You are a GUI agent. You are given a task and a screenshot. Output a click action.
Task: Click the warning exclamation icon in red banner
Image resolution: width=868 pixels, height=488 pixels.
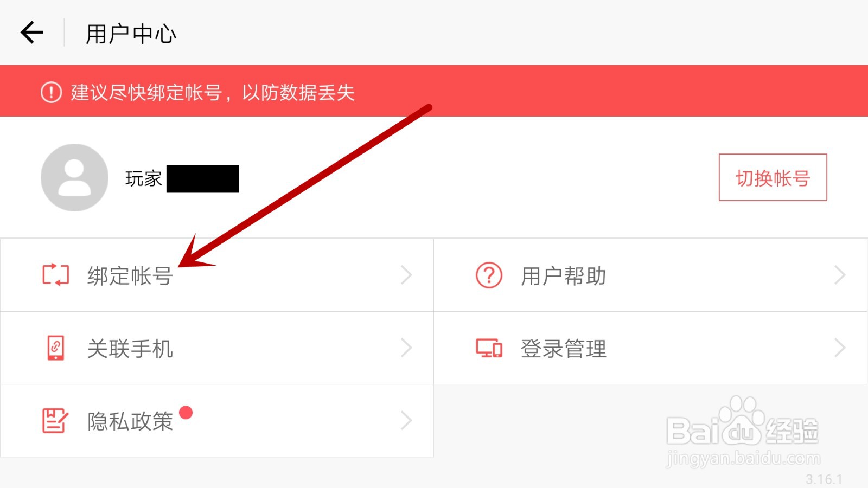pyautogui.click(x=51, y=92)
